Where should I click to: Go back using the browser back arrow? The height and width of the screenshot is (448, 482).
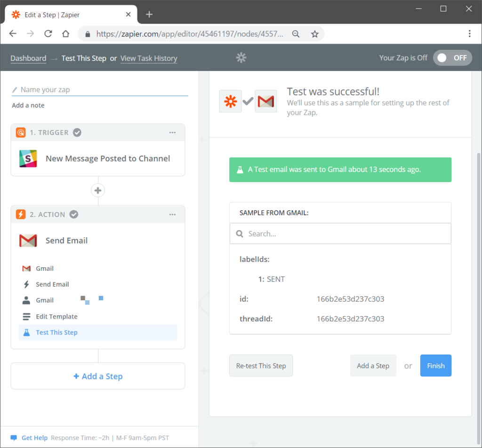(13, 33)
